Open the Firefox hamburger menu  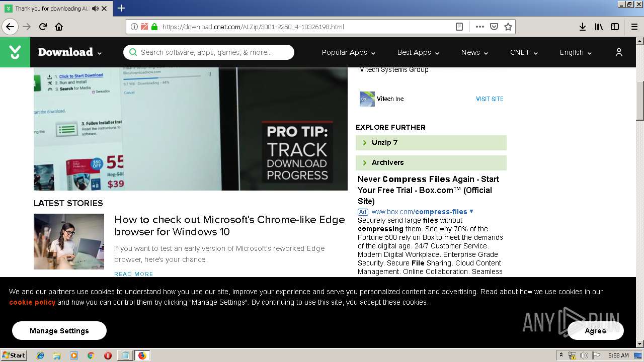click(634, 27)
